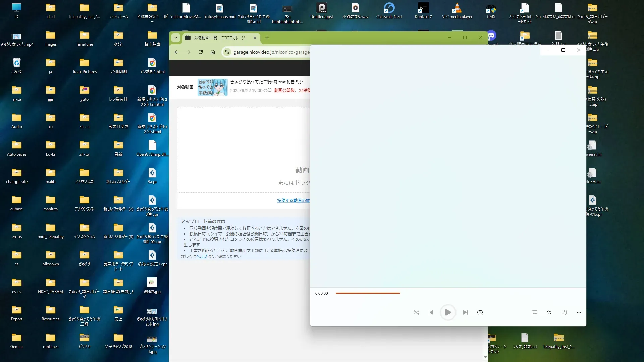This screenshot has width=644, height=362.
Task: Select the 投稿動画一覧 browser tab
Action: (219, 38)
